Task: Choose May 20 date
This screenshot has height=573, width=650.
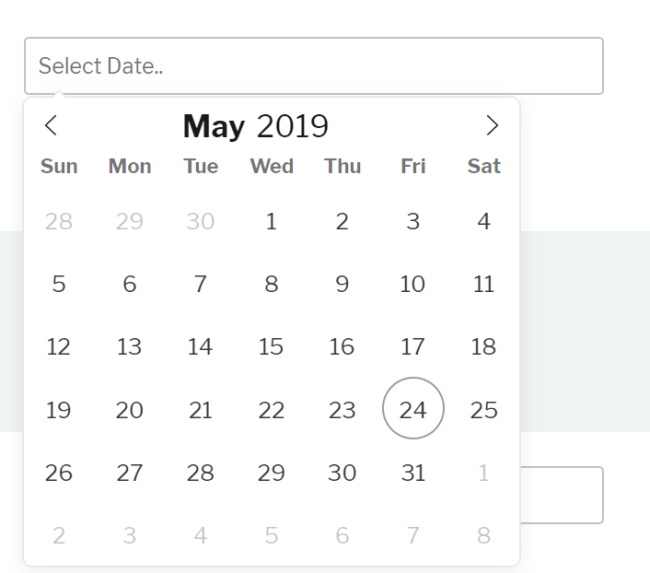Action: click(130, 409)
